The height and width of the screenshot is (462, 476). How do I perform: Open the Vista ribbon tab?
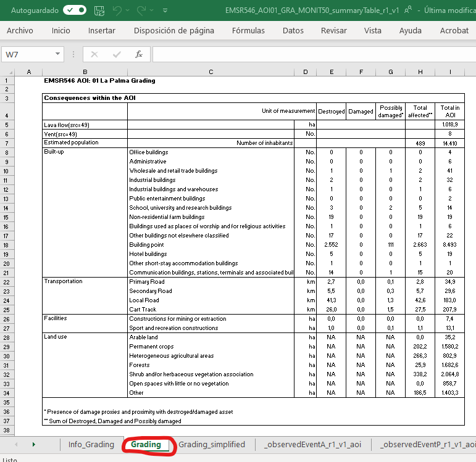click(x=373, y=31)
